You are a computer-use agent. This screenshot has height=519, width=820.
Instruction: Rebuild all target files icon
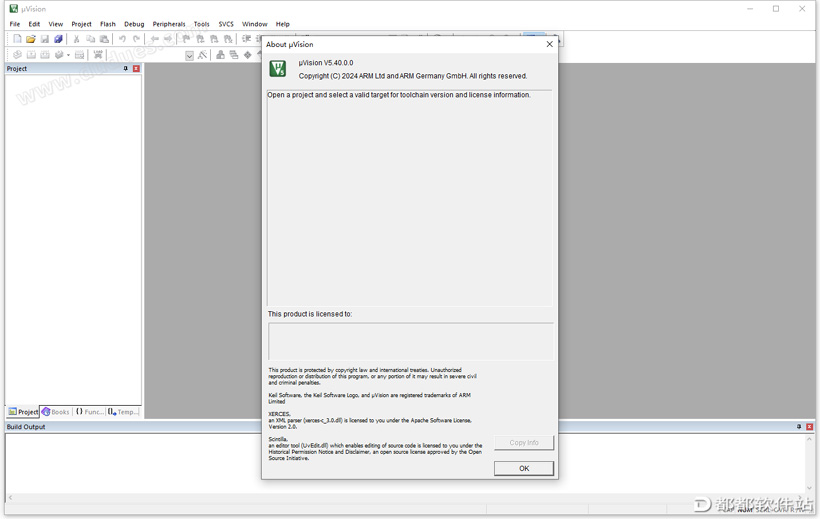pos(45,54)
